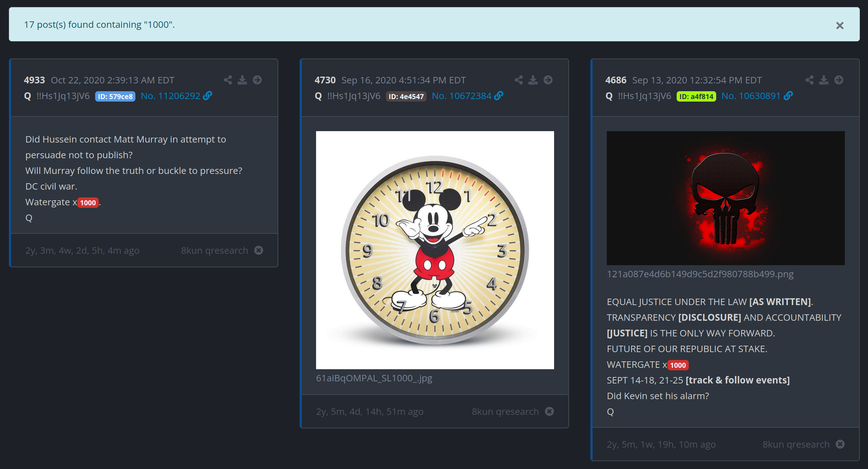Click 8kun qresearch on post 4933
The height and width of the screenshot is (469, 868).
(215, 251)
